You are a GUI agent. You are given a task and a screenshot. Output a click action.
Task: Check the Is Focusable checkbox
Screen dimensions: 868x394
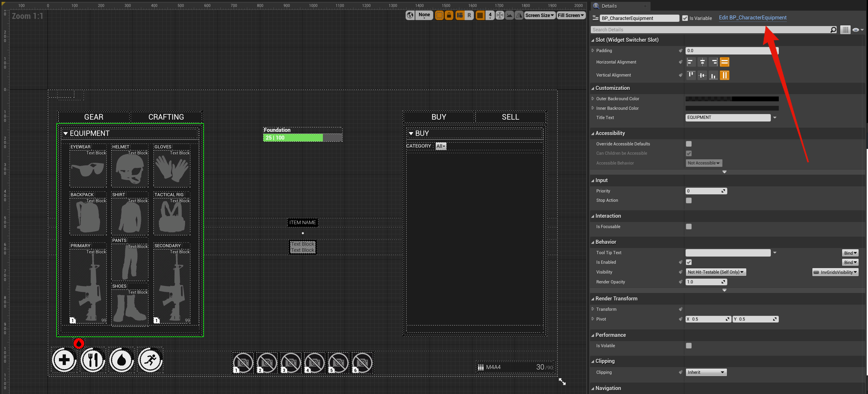pyautogui.click(x=689, y=227)
